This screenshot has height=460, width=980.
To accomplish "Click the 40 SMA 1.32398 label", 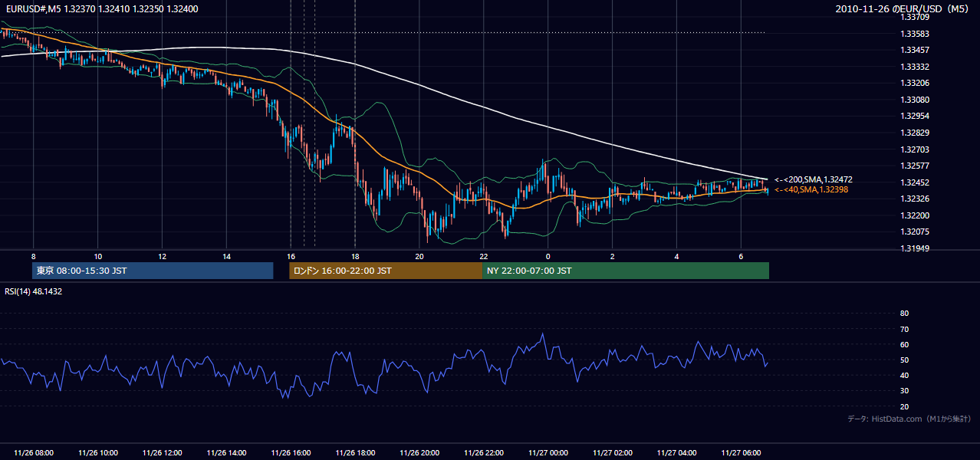I will pyautogui.click(x=811, y=189).
